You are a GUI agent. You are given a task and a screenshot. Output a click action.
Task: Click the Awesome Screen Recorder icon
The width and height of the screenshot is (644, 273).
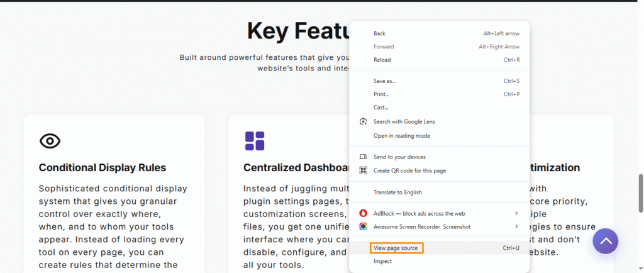[x=363, y=226]
